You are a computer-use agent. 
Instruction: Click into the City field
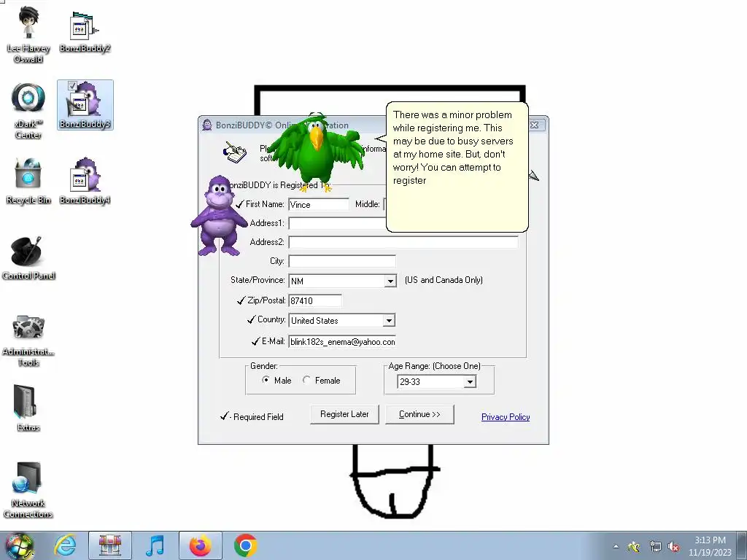click(342, 261)
